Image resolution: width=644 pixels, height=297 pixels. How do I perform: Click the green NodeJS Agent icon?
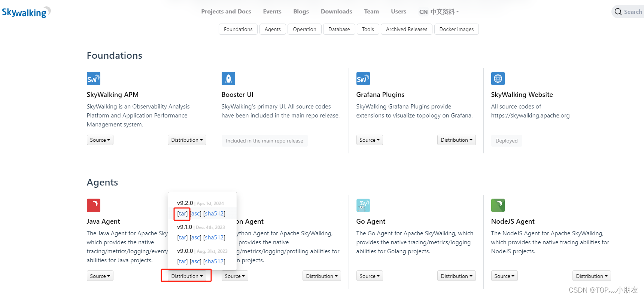tap(498, 205)
